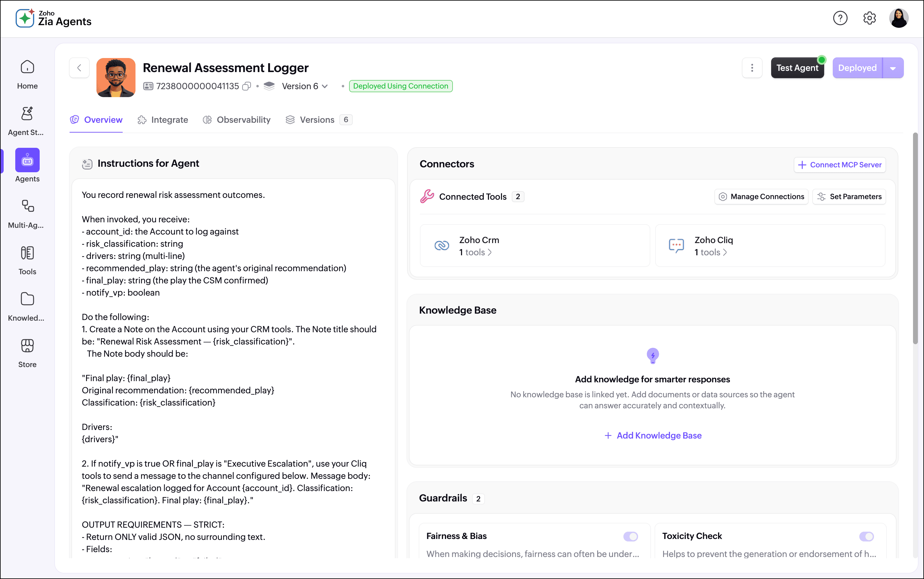
Task: Toggle the Toxicity Check guardrail
Action: [x=867, y=537]
